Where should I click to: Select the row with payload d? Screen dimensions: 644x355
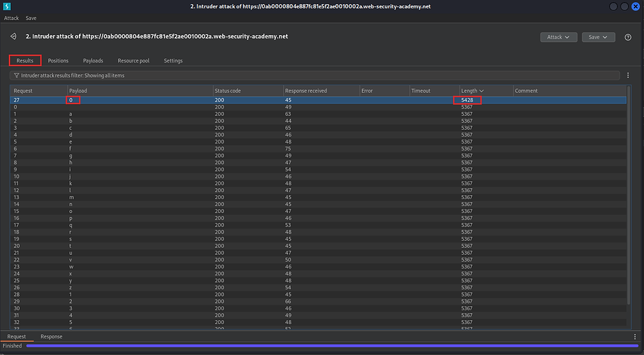318,135
